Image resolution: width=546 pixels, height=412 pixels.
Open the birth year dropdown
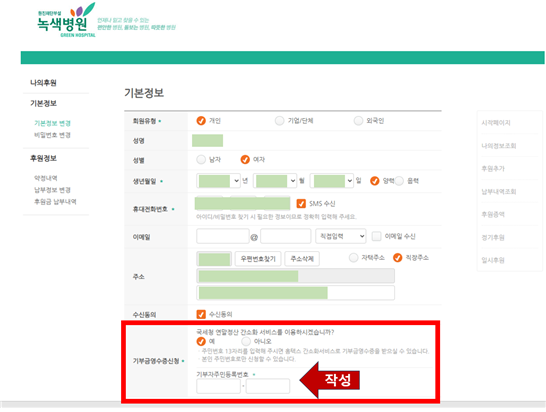(218, 181)
